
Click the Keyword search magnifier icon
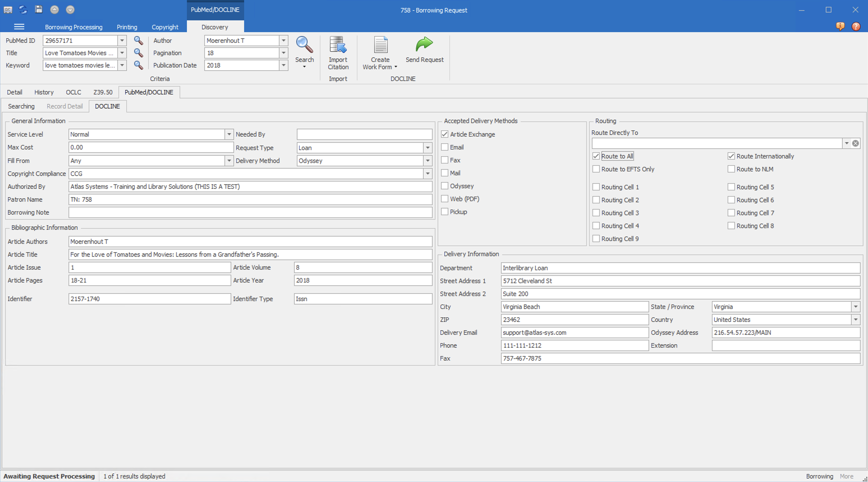click(x=139, y=65)
